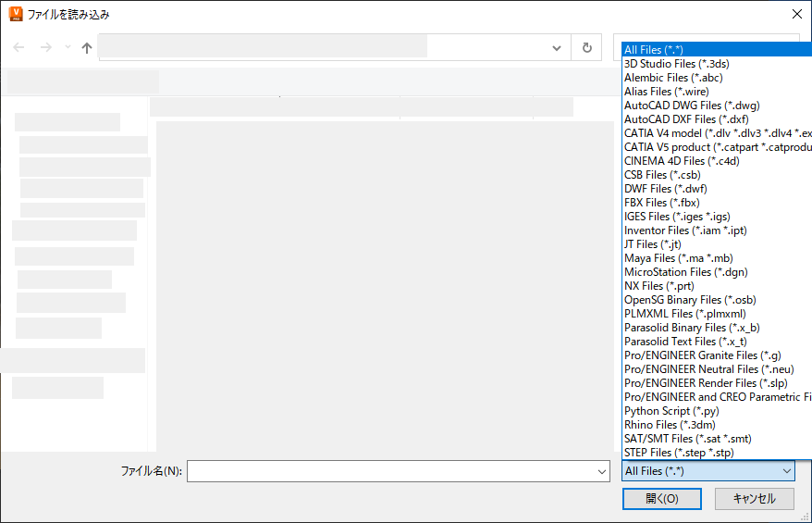
Task: Pick IGES Files (*.iges *.igs)
Action: click(x=717, y=217)
